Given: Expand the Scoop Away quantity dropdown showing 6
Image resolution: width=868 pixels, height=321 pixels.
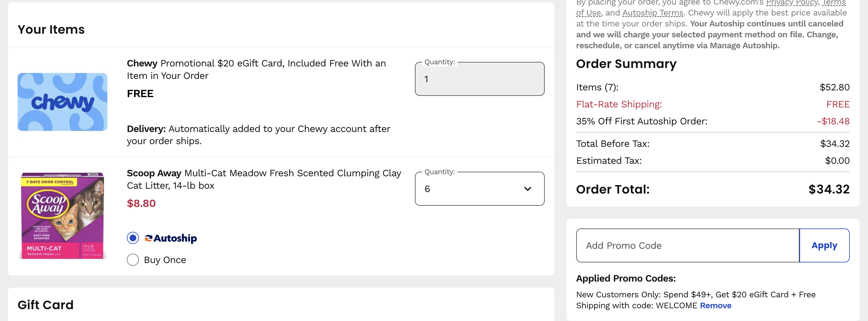Looking at the screenshot, I should pyautogui.click(x=479, y=189).
